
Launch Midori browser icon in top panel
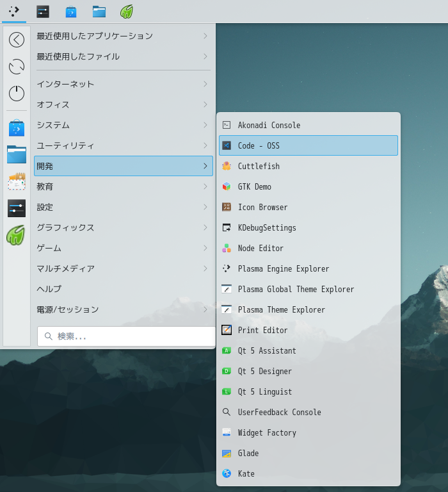[x=127, y=12]
